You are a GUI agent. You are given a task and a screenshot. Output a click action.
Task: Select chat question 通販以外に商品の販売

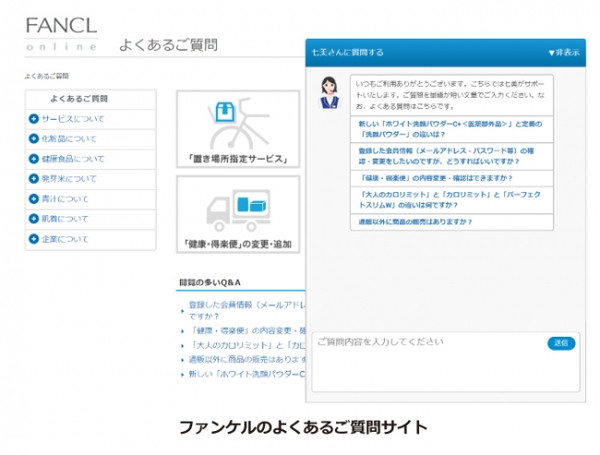(x=452, y=222)
